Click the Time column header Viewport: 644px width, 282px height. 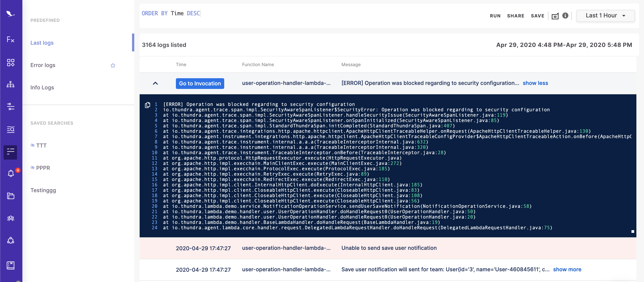(181, 65)
